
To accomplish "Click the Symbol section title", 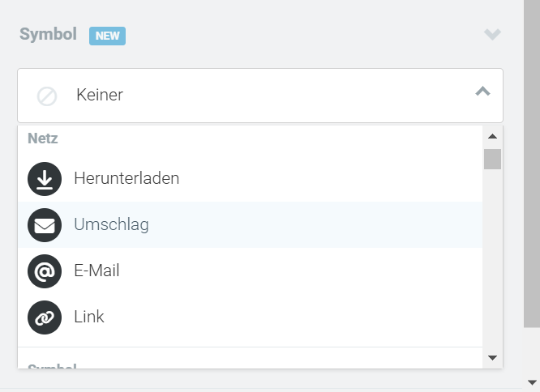I will 48,34.
